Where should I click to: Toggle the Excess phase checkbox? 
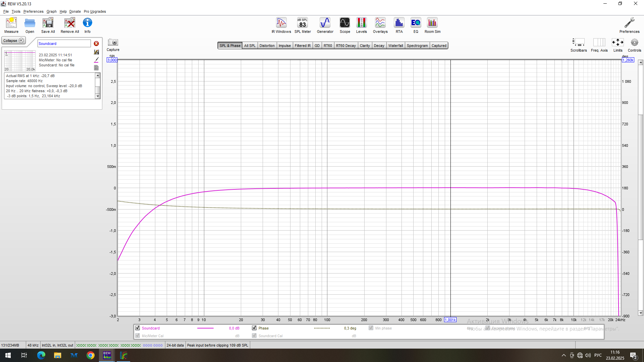point(488,328)
